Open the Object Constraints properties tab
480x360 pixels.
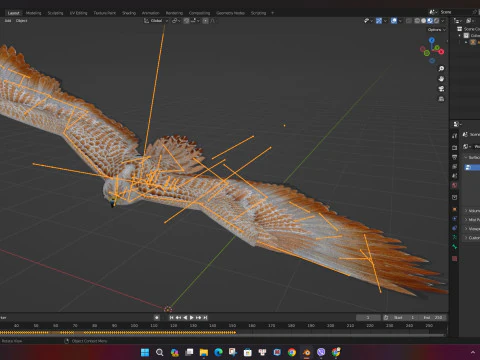click(455, 228)
